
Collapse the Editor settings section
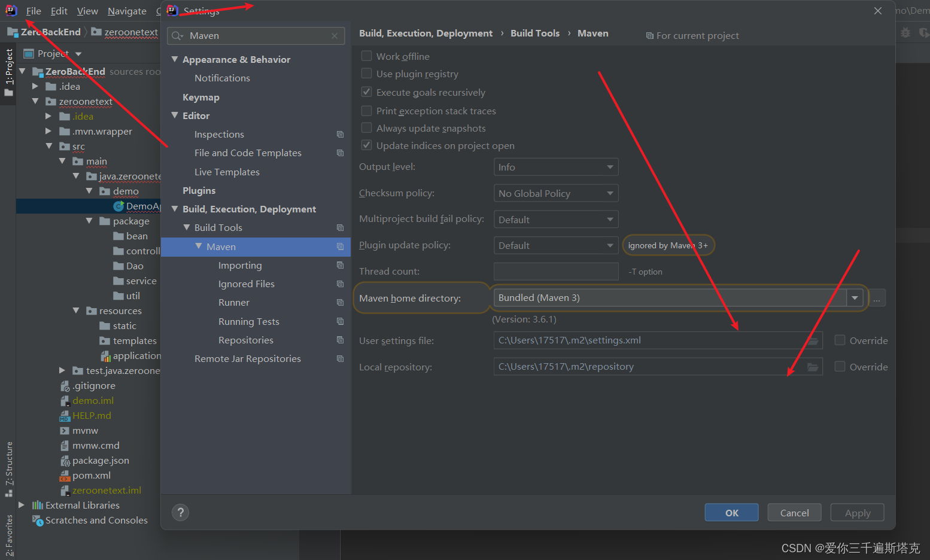pos(175,115)
